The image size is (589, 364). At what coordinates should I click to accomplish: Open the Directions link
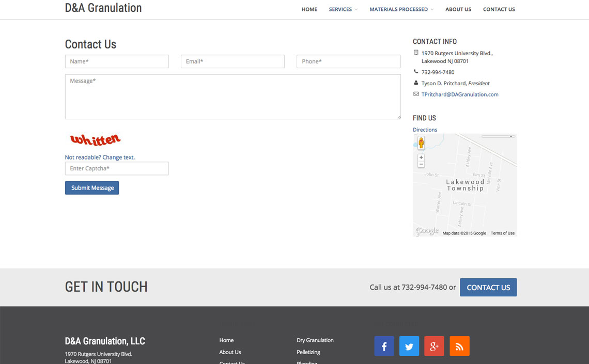(425, 130)
